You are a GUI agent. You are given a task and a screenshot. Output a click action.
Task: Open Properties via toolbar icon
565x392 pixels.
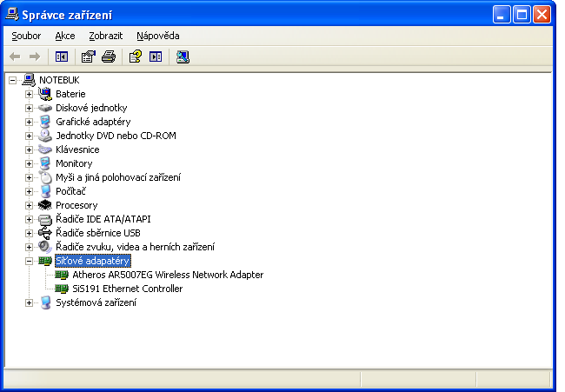point(89,56)
